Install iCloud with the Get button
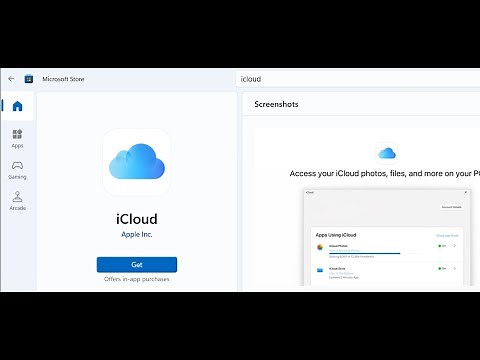The height and width of the screenshot is (360, 480). tap(137, 265)
